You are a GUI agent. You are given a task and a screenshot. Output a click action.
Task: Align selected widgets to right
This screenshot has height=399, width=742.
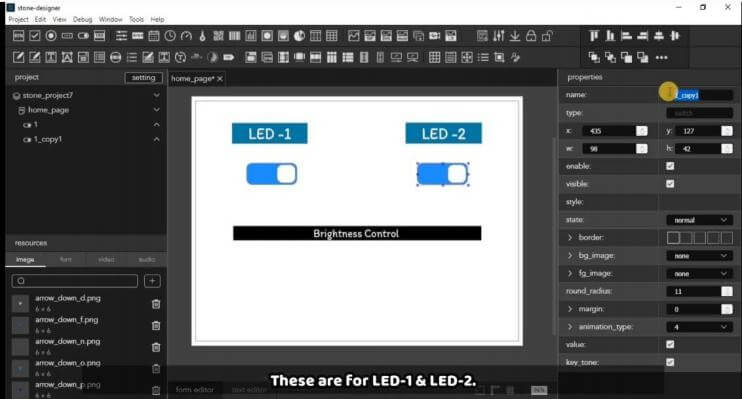(643, 36)
